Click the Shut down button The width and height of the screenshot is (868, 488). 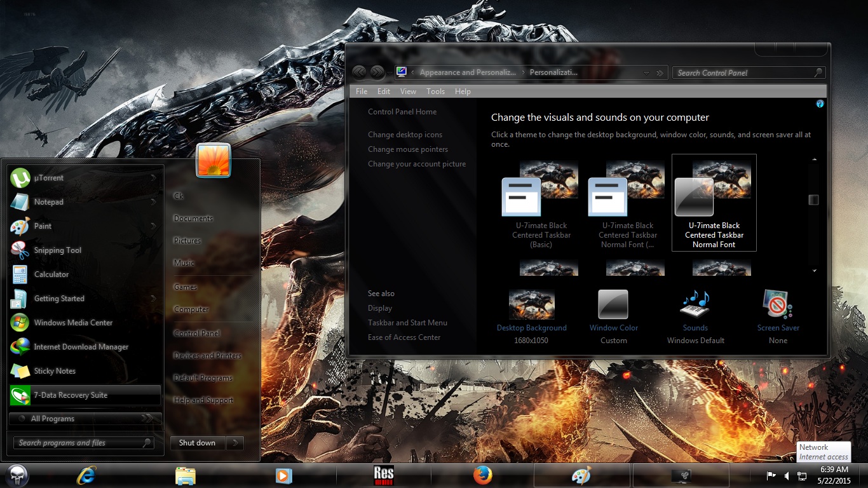click(x=198, y=443)
